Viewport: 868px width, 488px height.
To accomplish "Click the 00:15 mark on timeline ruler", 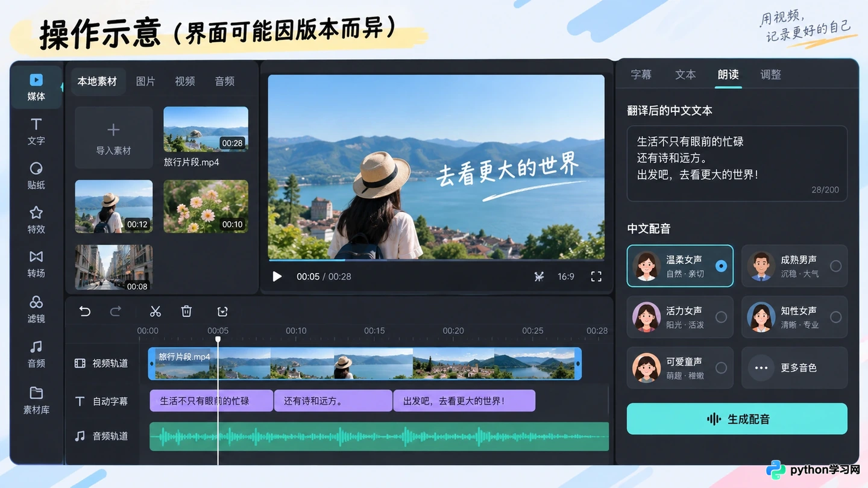I will (x=374, y=331).
